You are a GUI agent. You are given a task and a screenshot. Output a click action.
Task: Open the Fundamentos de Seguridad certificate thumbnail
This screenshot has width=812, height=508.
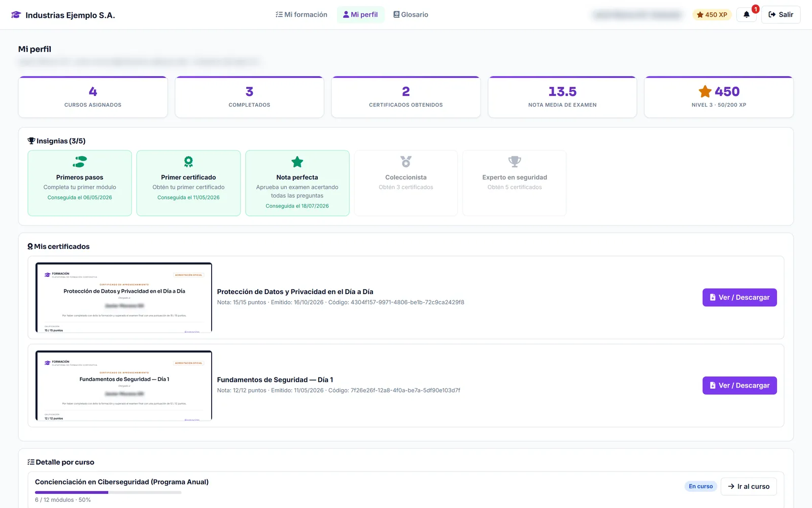pyautogui.click(x=124, y=386)
